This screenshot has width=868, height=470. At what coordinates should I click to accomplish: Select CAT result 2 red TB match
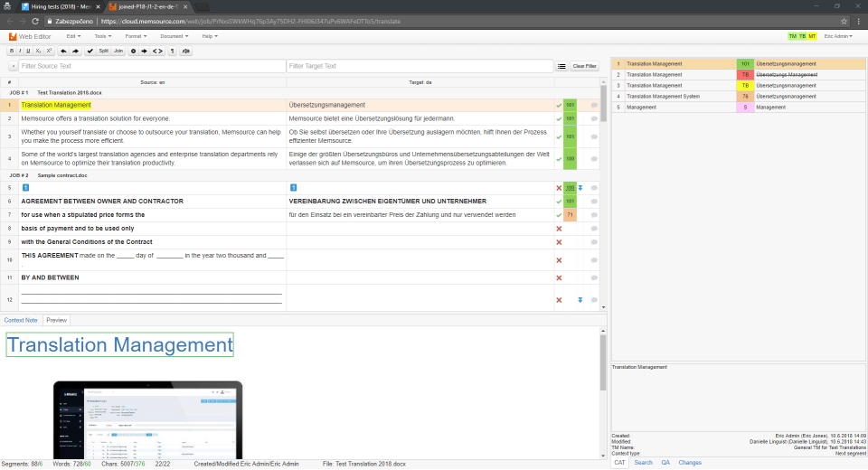739,75
